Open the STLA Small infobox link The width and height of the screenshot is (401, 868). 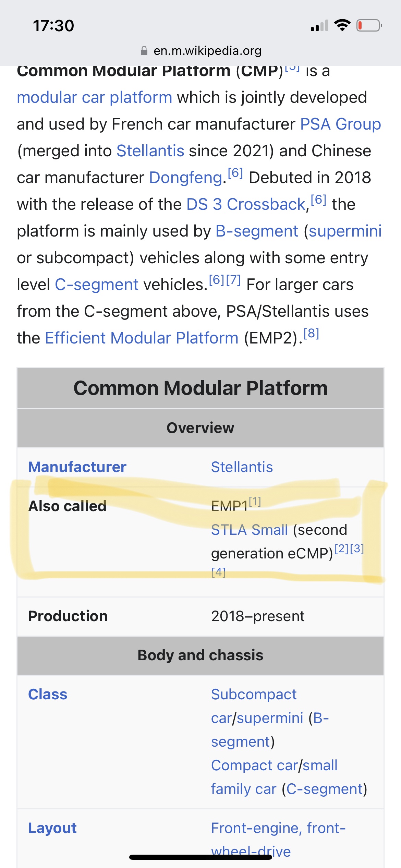tap(250, 530)
